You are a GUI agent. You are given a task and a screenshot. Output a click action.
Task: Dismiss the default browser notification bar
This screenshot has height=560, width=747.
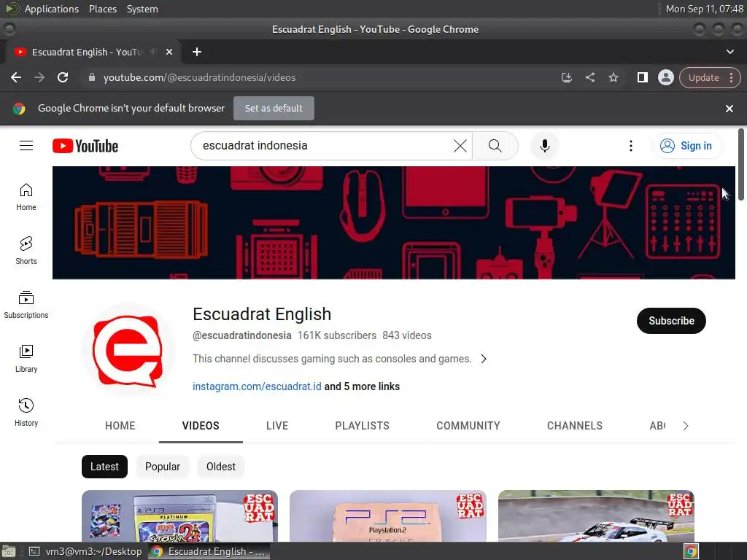729,109
